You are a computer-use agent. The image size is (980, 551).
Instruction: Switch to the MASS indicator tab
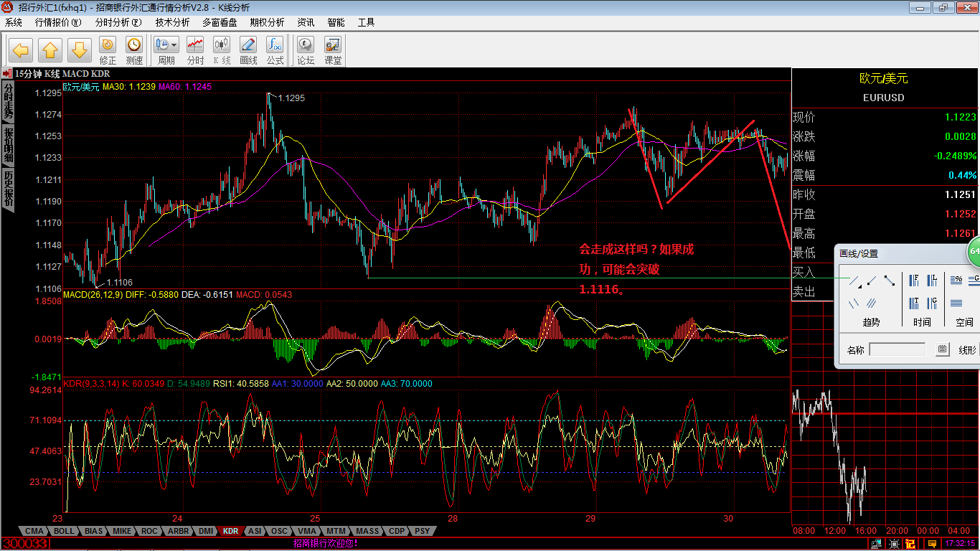(367, 531)
